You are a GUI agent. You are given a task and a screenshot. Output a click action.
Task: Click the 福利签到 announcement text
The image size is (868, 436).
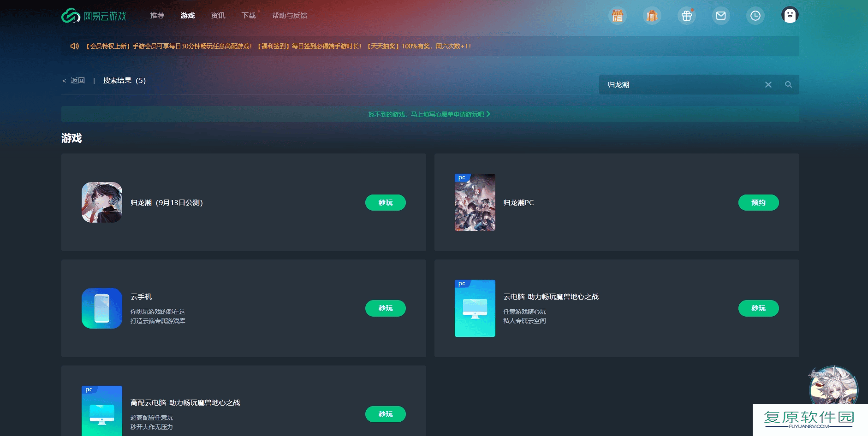click(x=310, y=46)
